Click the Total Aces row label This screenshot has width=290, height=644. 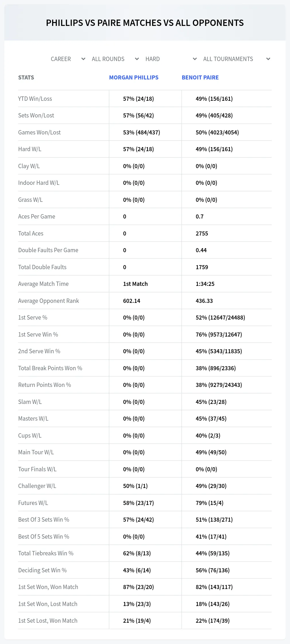pos(31,233)
